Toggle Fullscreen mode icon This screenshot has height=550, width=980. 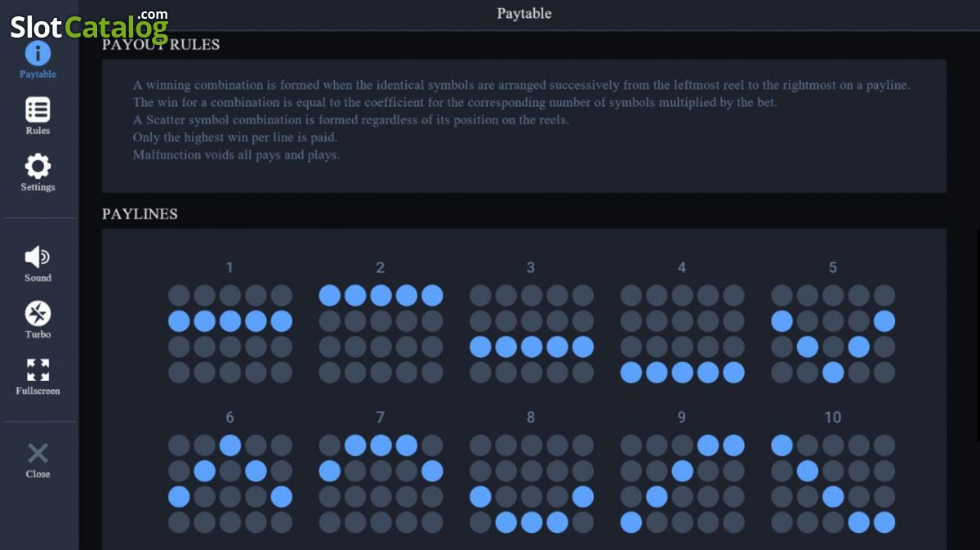click(38, 370)
